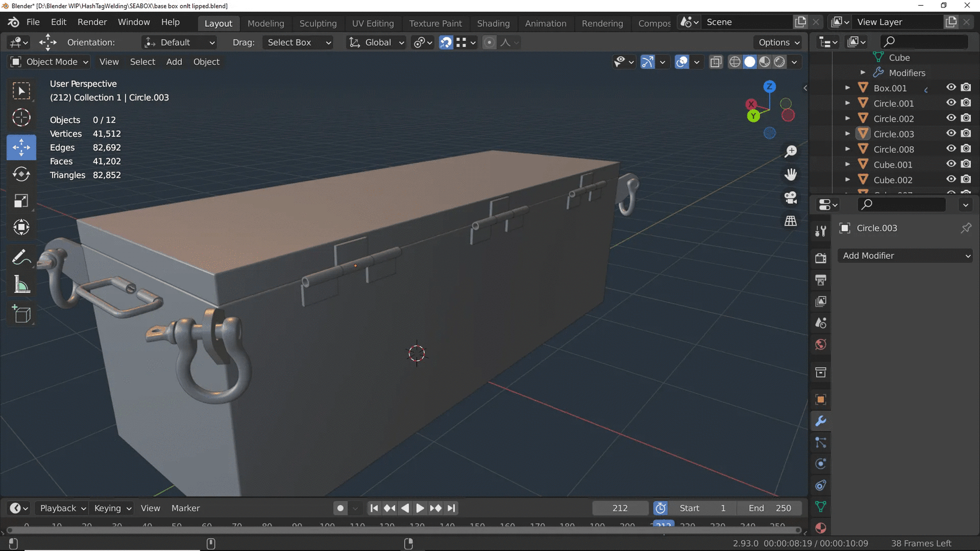
Task: Open the Object properties tab
Action: pos(820,399)
